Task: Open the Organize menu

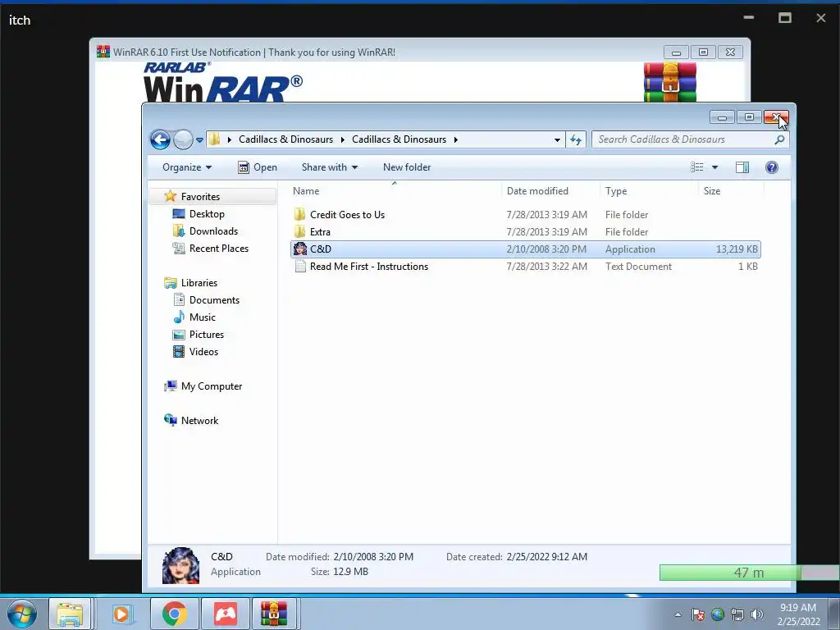Action: click(187, 167)
